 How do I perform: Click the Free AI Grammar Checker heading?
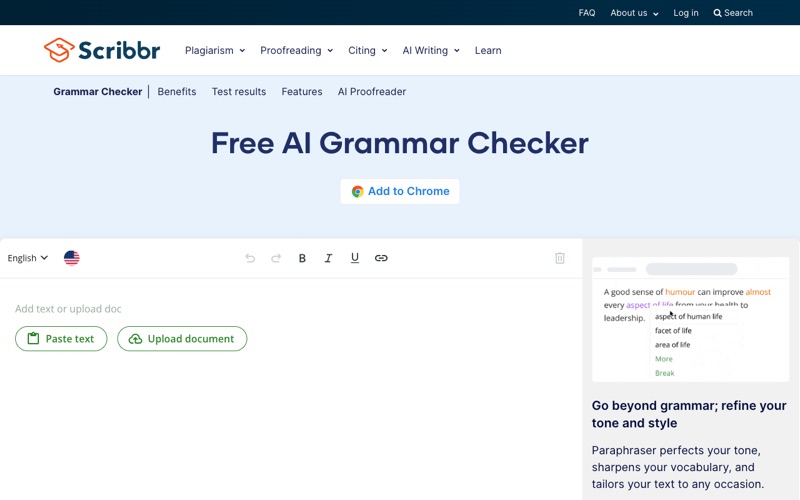[x=399, y=143]
